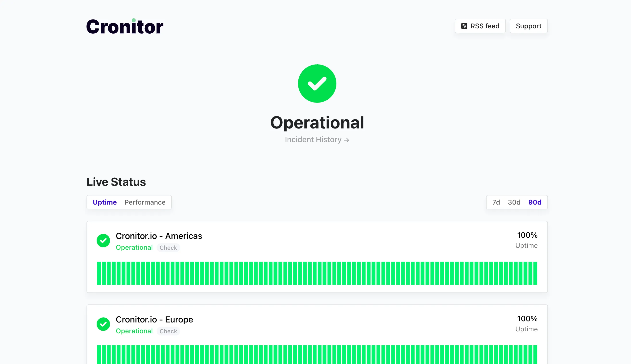Switch to the Uptime tab
631x364 pixels.
coord(105,202)
